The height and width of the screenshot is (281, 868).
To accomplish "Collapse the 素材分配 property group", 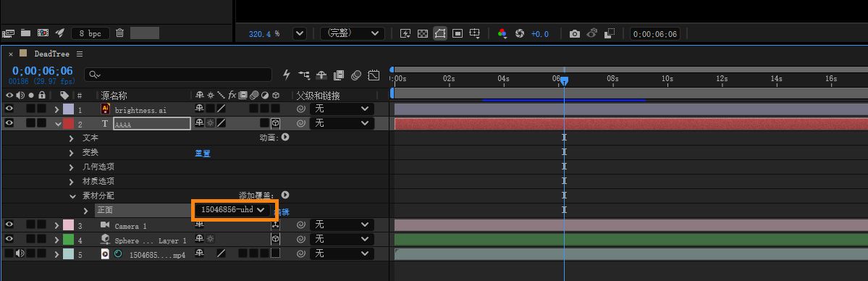I will [72, 196].
